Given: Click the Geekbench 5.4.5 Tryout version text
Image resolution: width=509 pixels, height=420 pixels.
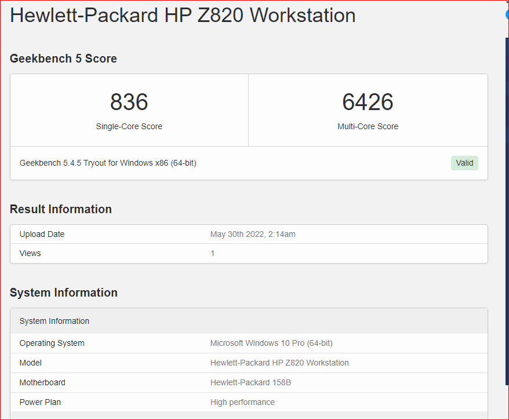Looking at the screenshot, I should click(x=108, y=163).
